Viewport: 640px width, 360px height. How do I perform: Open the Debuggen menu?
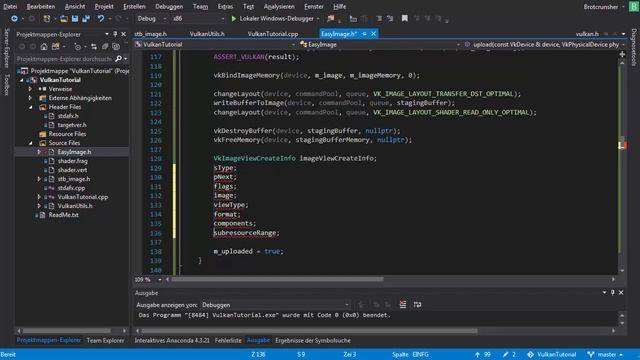[169, 7]
